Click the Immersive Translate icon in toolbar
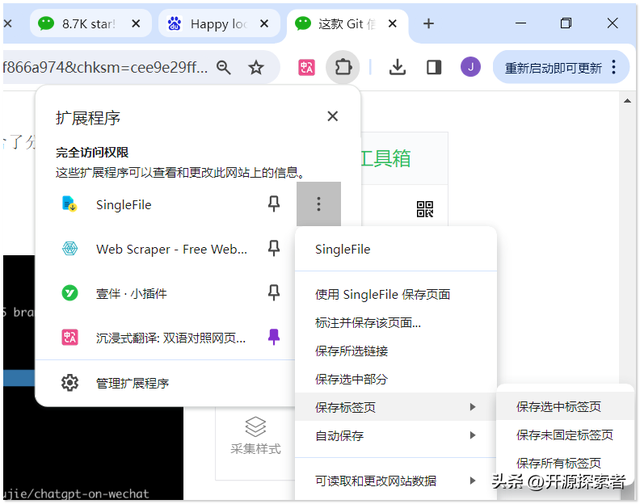The width and height of the screenshot is (640, 504). 307,67
